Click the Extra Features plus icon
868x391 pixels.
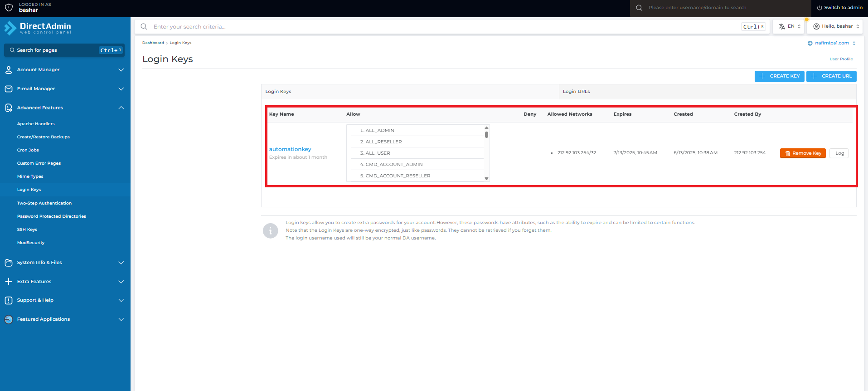tap(9, 282)
